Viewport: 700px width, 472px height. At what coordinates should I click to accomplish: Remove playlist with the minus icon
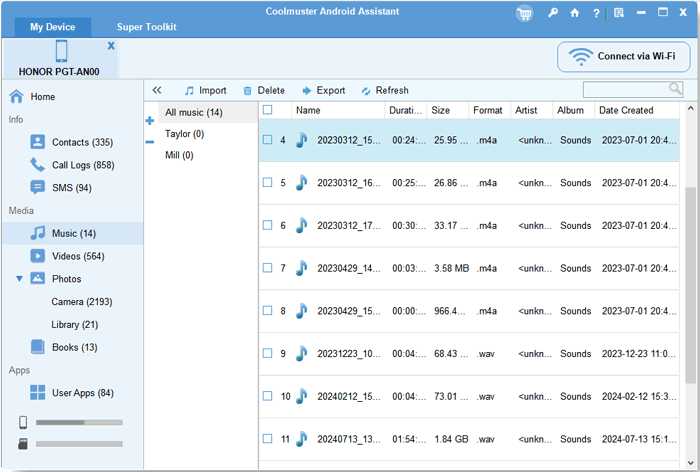[x=150, y=142]
